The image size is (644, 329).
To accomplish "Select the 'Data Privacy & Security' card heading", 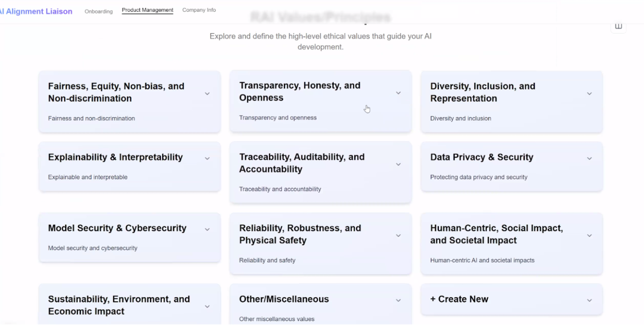I will coord(481,157).
